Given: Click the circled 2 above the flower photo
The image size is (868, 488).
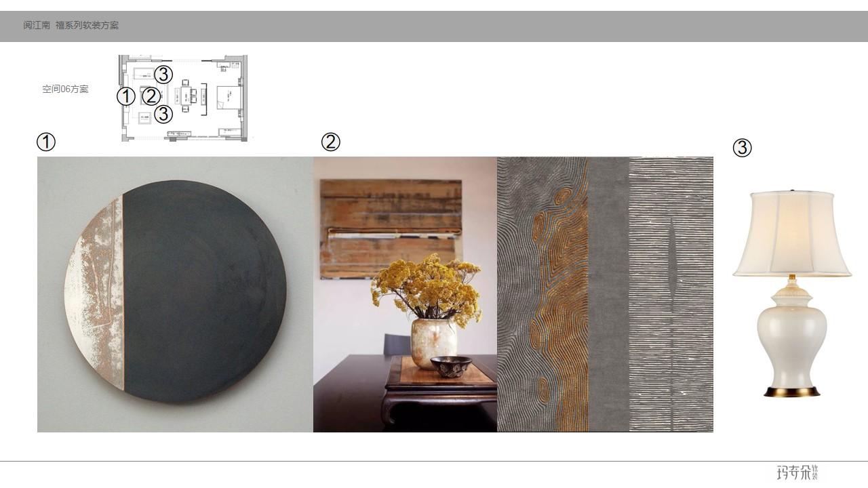Looking at the screenshot, I should pyautogui.click(x=330, y=142).
